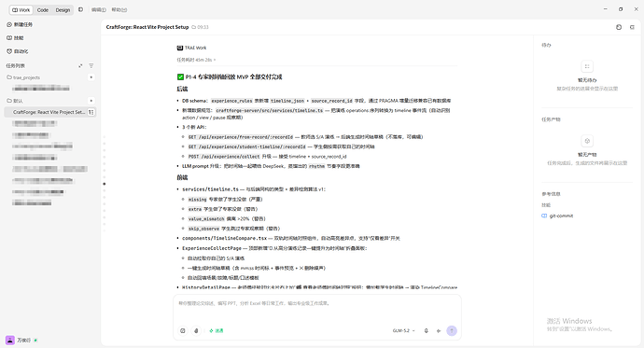This screenshot has height=348, width=644.
Task: Click the dropdown arrow beside trae_projects
Action: (91, 77)
